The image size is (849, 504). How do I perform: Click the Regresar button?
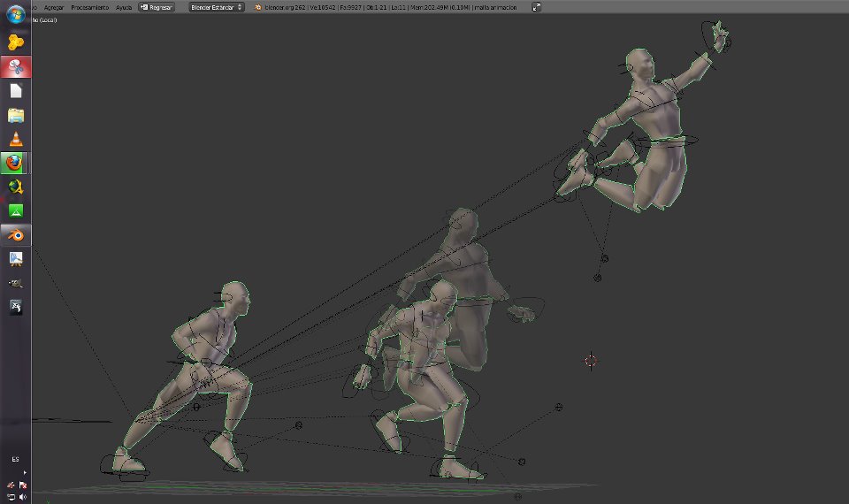point(156,7)
